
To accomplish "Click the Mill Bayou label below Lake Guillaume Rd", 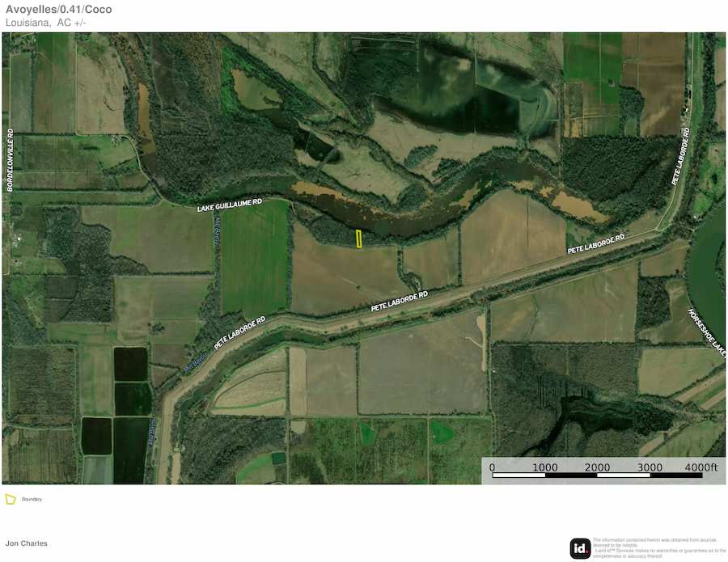I will coord(217,234).
